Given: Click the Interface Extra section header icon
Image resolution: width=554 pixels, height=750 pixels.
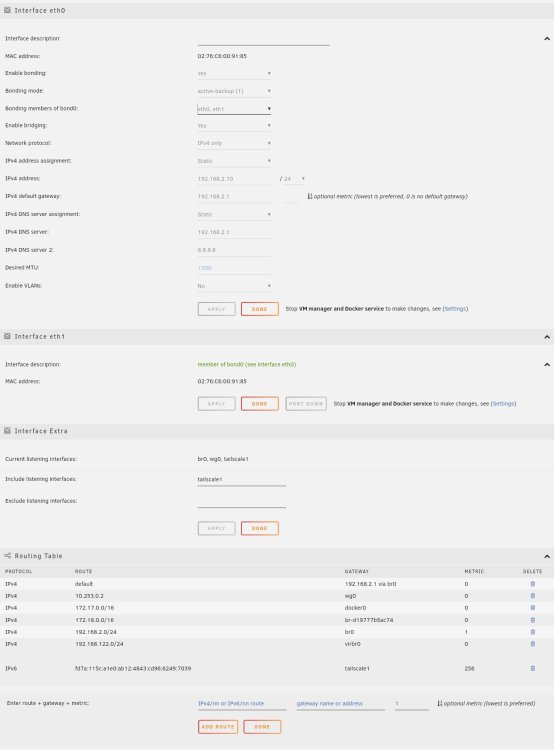Looking at the screenshot, I should [x=7, y=430].
